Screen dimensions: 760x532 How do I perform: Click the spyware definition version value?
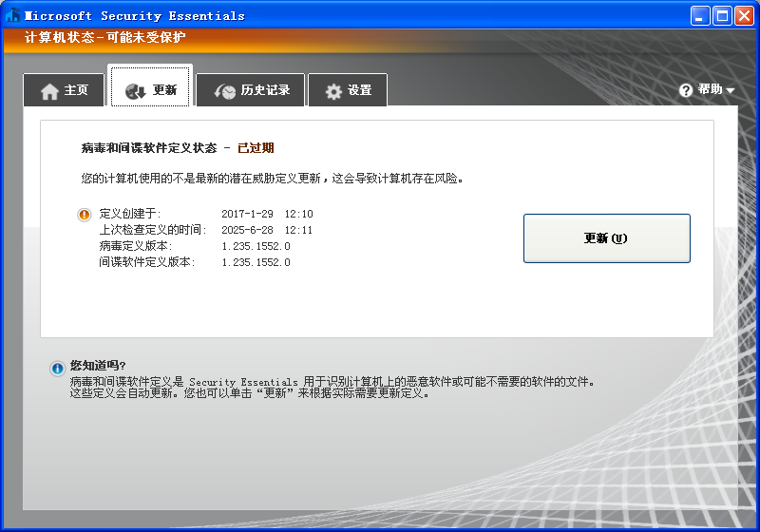(256, 262)
